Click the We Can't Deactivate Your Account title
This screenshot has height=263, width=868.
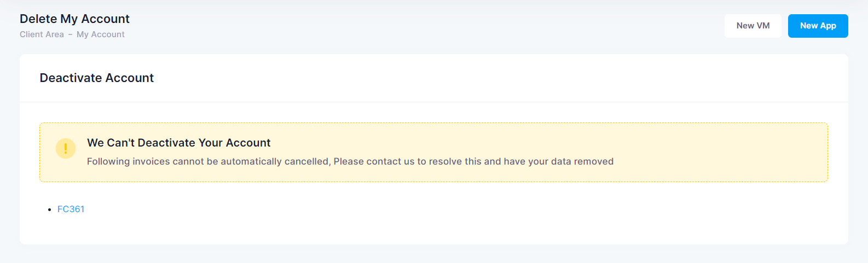click(x=179, y=143)
